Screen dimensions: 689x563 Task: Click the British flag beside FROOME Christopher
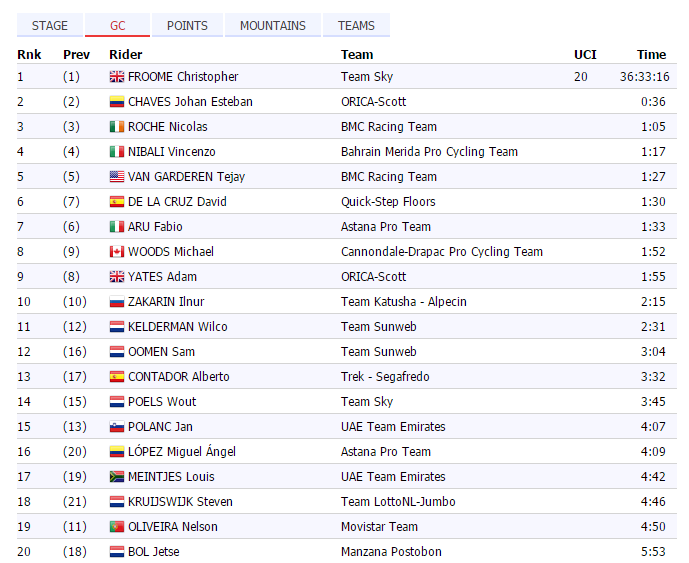(116, 77)
